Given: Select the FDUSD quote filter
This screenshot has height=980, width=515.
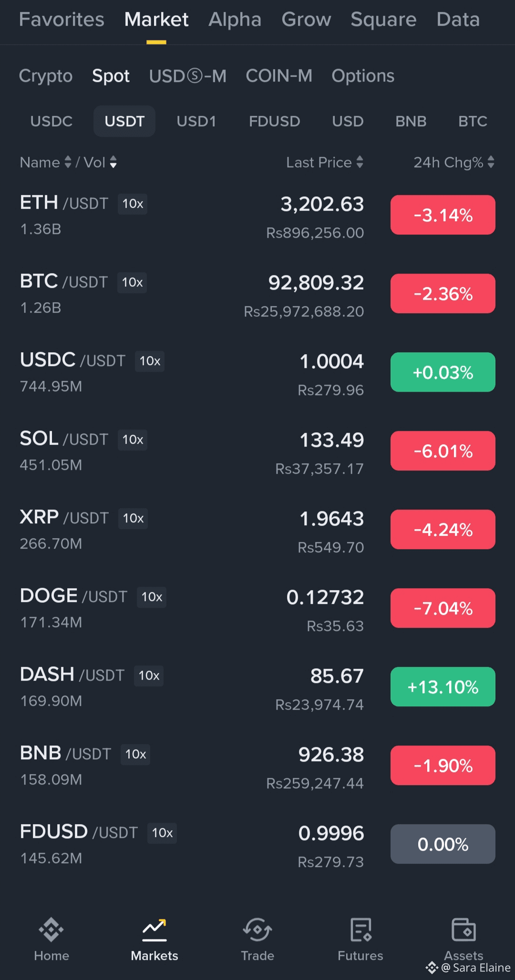Looking at the screenshot, I should point(274,121).
